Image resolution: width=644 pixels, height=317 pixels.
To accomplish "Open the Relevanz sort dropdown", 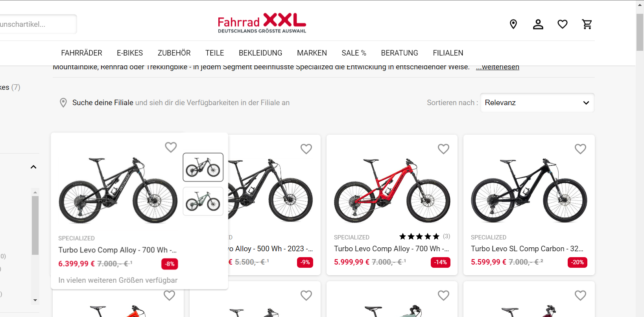I will (x=537, y=103).
